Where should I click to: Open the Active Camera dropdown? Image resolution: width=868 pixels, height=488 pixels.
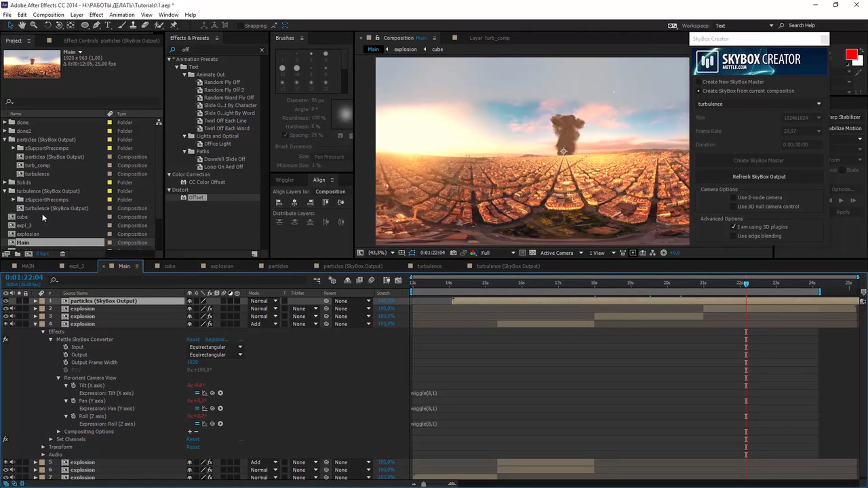pos(561,253)
